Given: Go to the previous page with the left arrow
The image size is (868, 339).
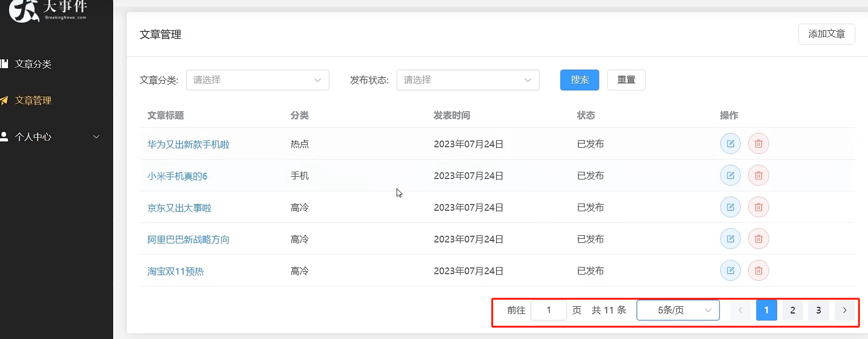Looking at the screenshot, I should 740,310.
